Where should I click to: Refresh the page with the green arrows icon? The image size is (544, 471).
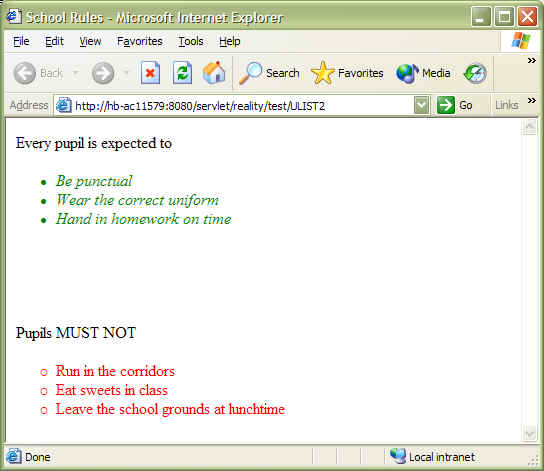pos(182,73)
